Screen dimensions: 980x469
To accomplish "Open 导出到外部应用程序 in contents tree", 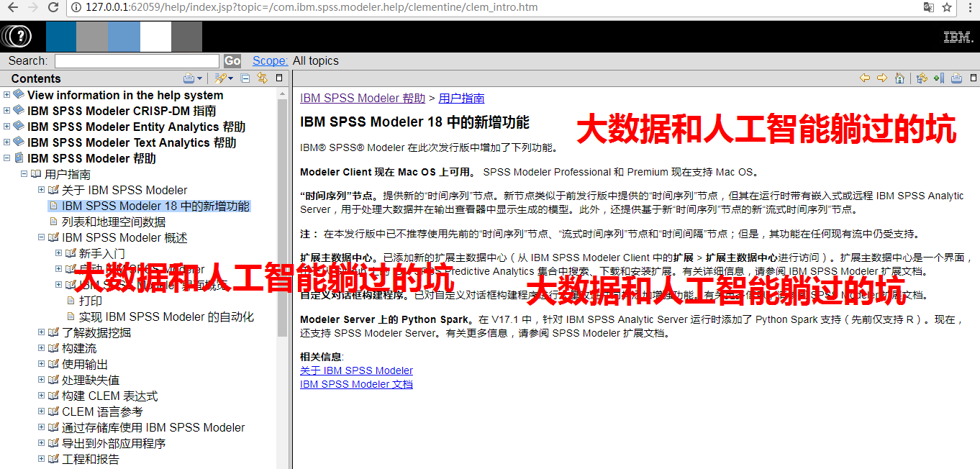I will (114, 443).
